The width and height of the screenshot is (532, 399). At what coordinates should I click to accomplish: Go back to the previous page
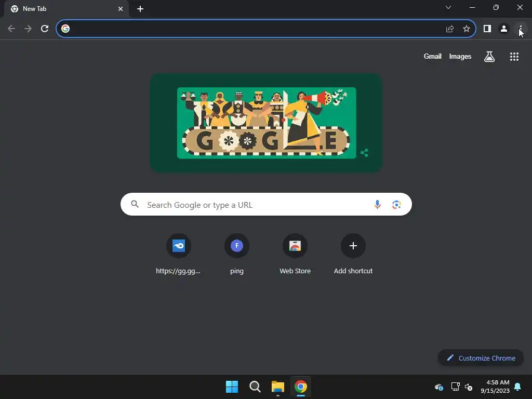click(11, 29)
